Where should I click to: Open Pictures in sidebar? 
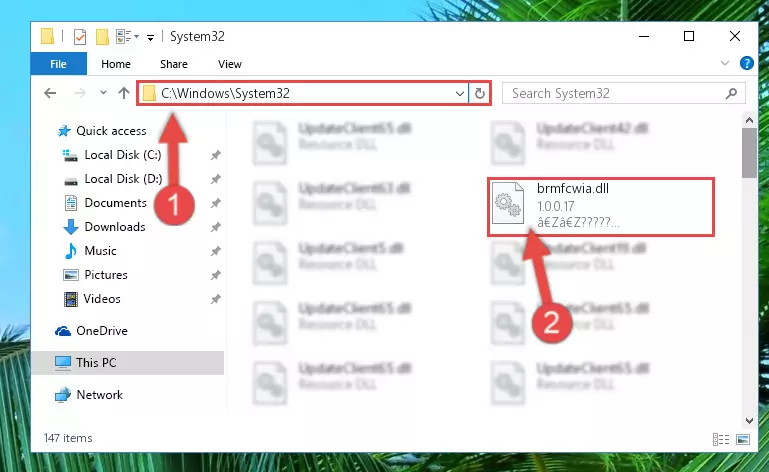pyautogui.click(x=105, y=275)
